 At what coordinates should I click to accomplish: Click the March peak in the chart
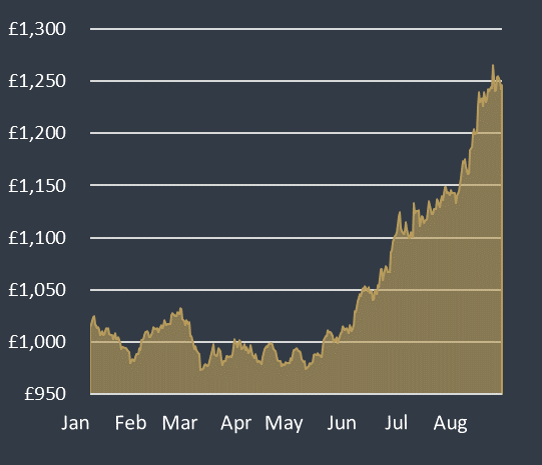pos(181,308)
